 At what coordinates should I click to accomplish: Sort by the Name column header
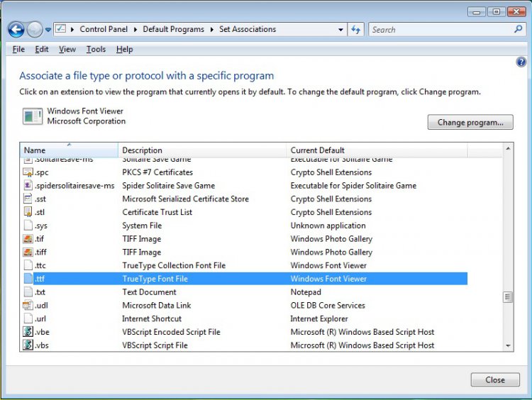[69, 150]
